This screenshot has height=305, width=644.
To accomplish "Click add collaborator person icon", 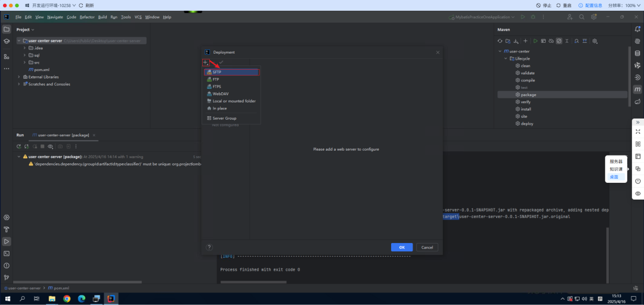I will pyautogui.click(x=569, y=17).
